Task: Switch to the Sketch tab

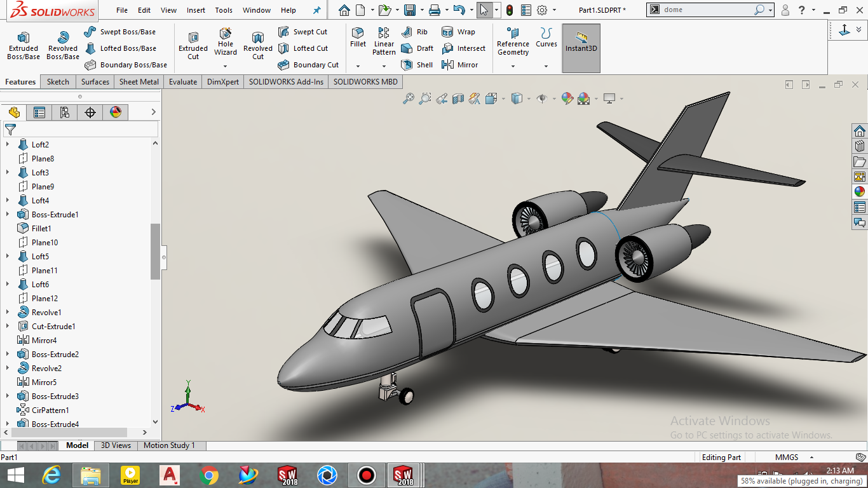Action: coord(58,81)
